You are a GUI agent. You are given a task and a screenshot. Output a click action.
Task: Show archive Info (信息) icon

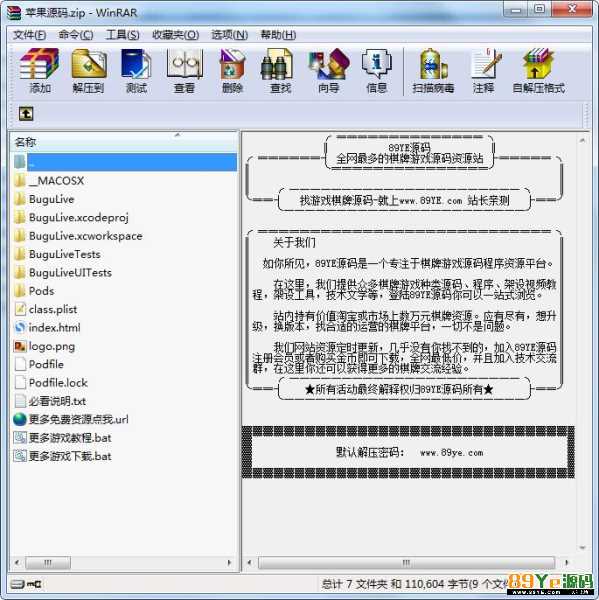(377, 71)
